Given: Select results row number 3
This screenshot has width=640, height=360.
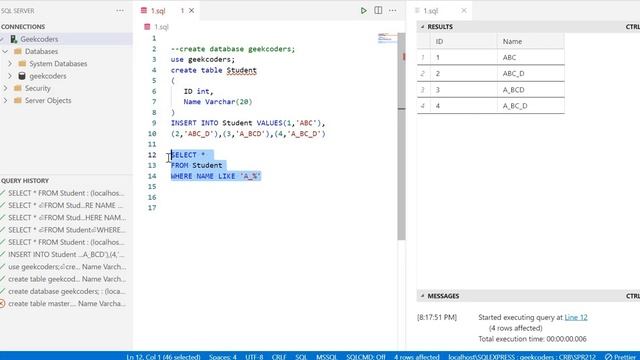Looking at the screenshot, I should point(423,90).
